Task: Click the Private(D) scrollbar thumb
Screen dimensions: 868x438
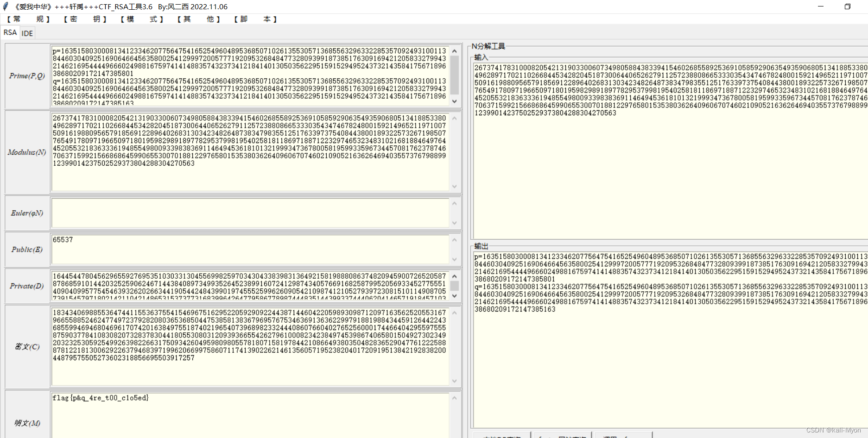Action: (x=455, y=286)
